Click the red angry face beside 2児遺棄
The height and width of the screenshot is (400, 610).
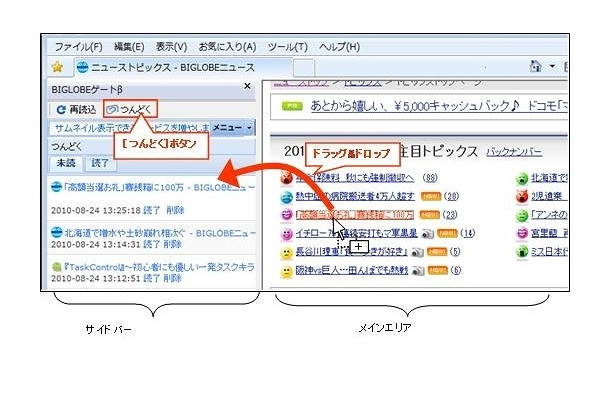pyautogui.click(x=522, y=196)
